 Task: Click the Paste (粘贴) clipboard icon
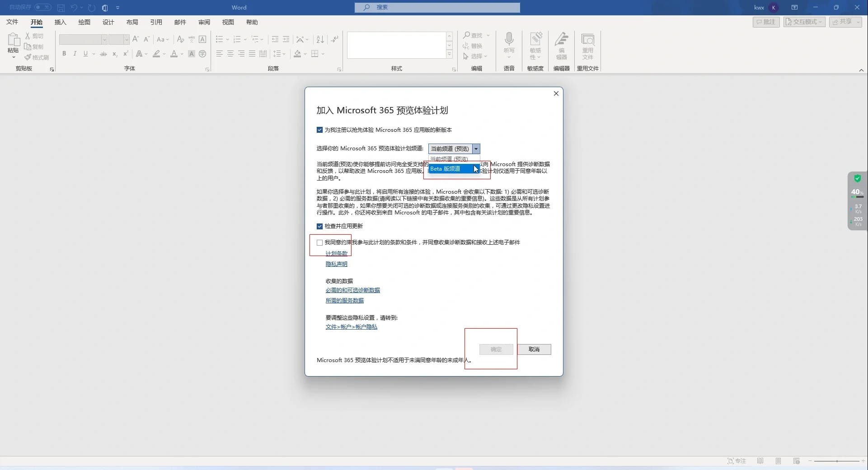(x=13, y=40)
